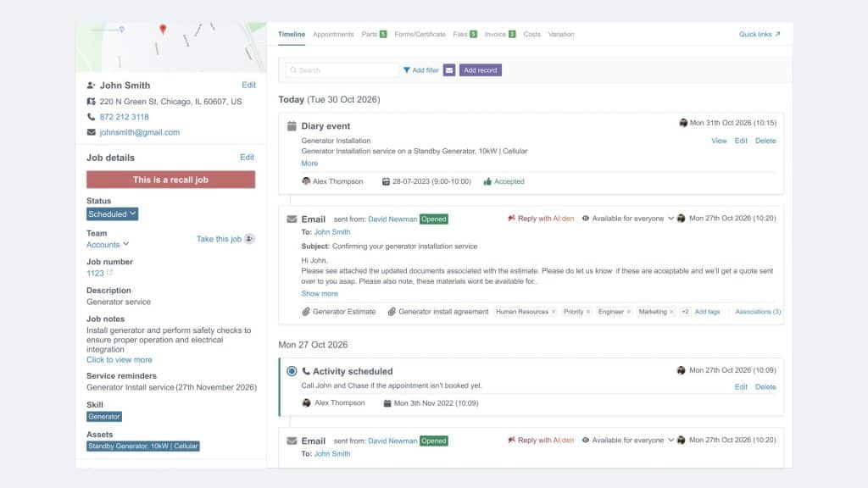Open the Appointments tab

pyautogui.click(x=333, y=34)
